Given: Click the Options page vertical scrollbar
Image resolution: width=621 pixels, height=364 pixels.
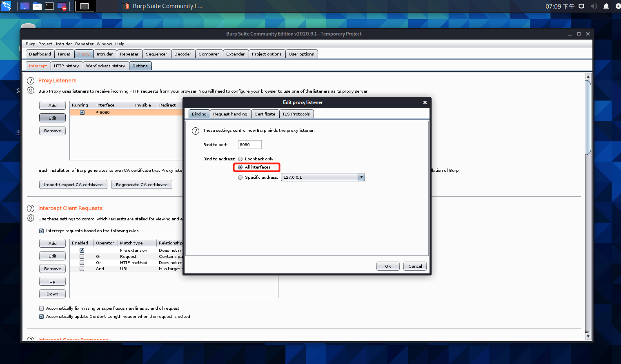Looking at the screenshot, I should (588, 118).
